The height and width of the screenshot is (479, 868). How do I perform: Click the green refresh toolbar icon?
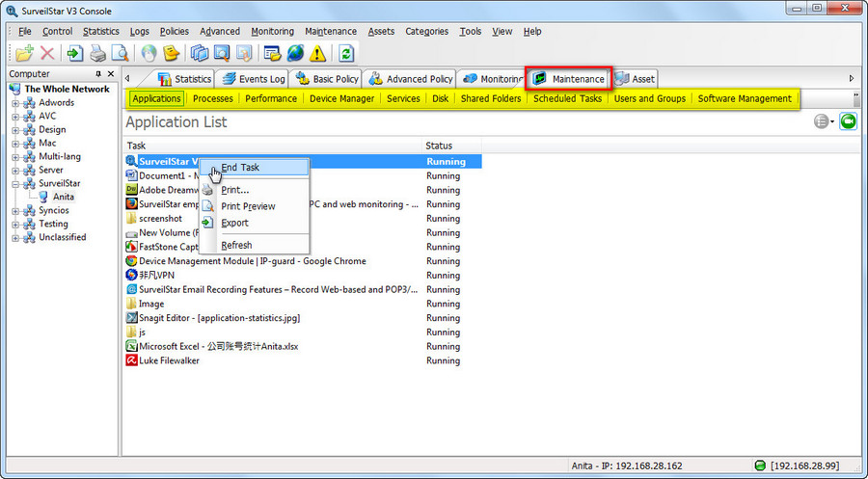[346, 53]
